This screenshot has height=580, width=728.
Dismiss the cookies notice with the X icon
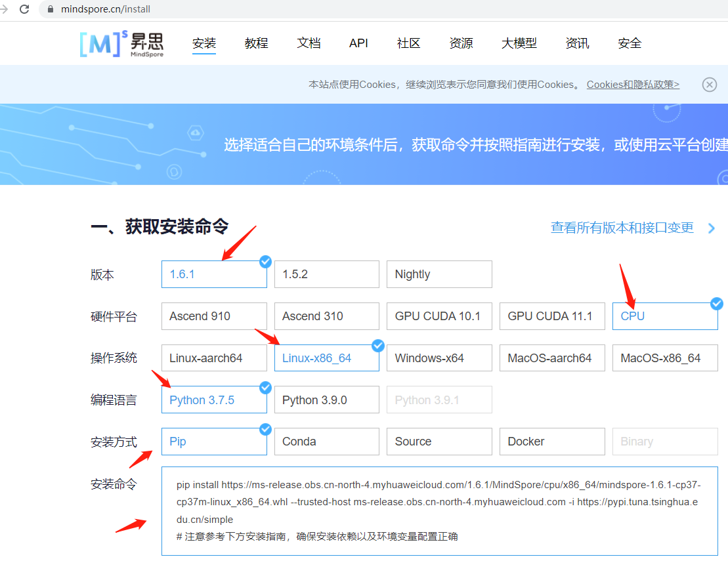tap(709, 85)
